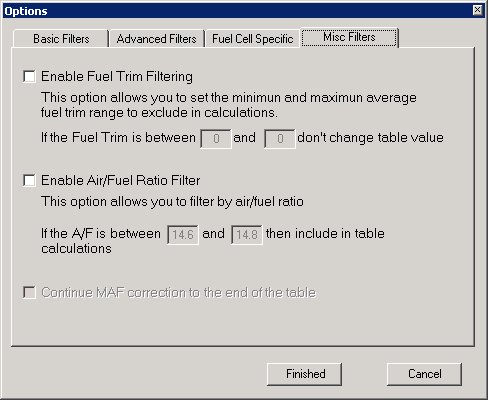Check the Continue MAF correction checkbox box
Viewport: 488px width, 400px height.
click(29, 292)
